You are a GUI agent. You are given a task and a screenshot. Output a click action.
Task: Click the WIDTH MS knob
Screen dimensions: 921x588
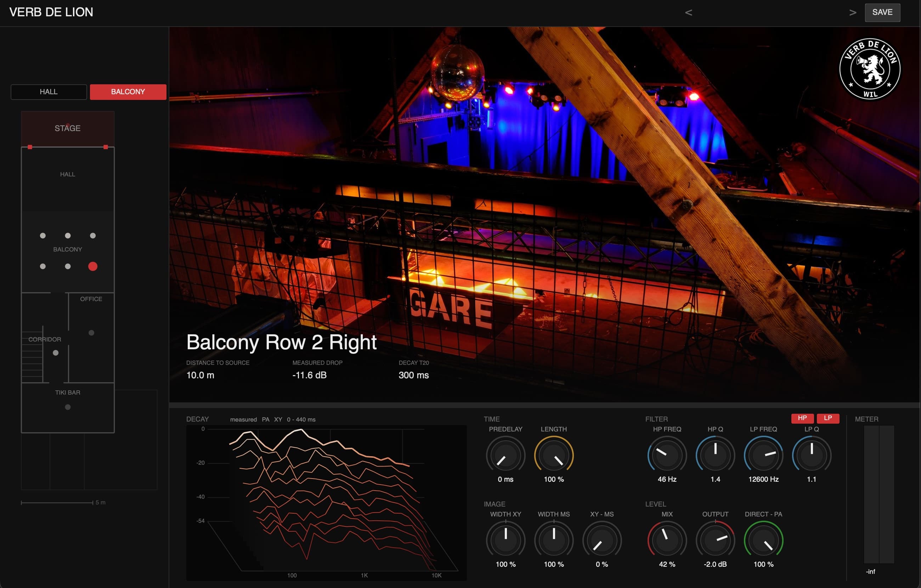(554, 540)
